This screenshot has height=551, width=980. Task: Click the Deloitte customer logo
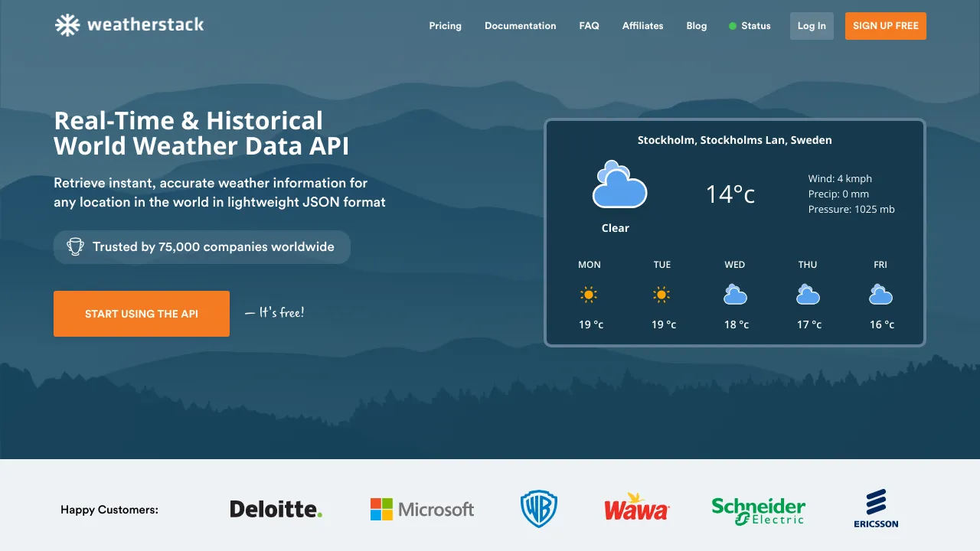(276, 509)
